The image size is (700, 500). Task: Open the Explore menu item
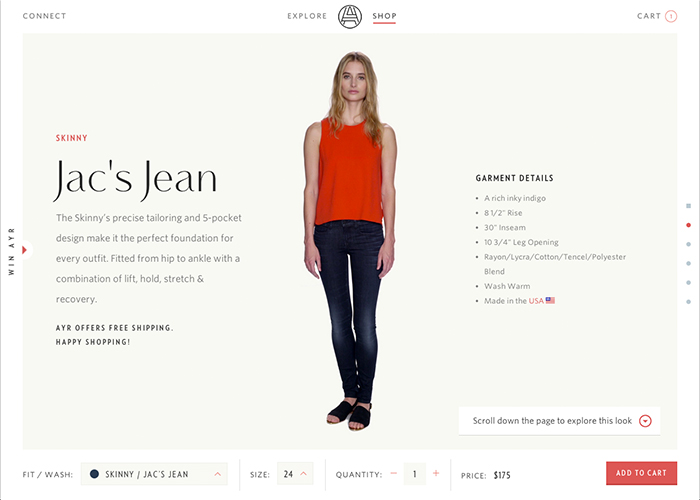coord(307,16)
